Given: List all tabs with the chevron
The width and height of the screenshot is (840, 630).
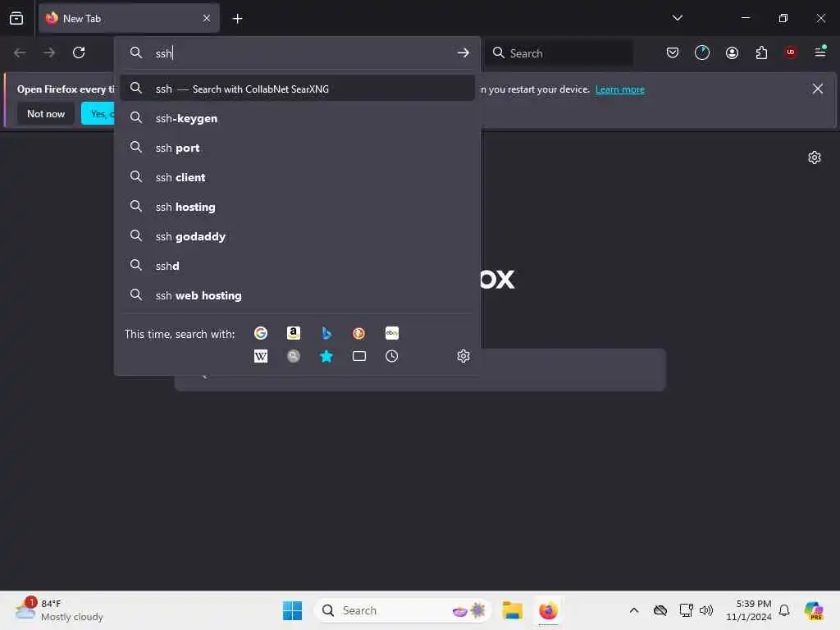Looking at the screenshot, I should click(677, 18).
